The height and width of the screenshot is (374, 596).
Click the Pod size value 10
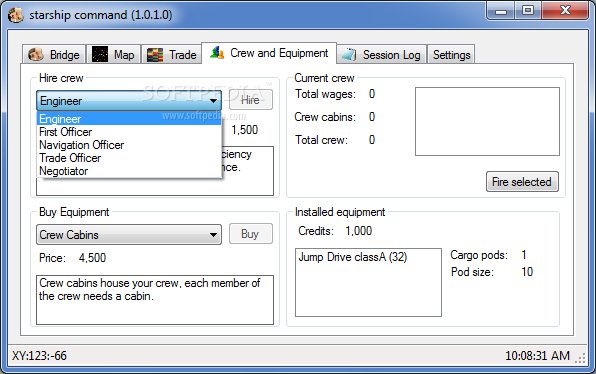(x=527, y=272)
